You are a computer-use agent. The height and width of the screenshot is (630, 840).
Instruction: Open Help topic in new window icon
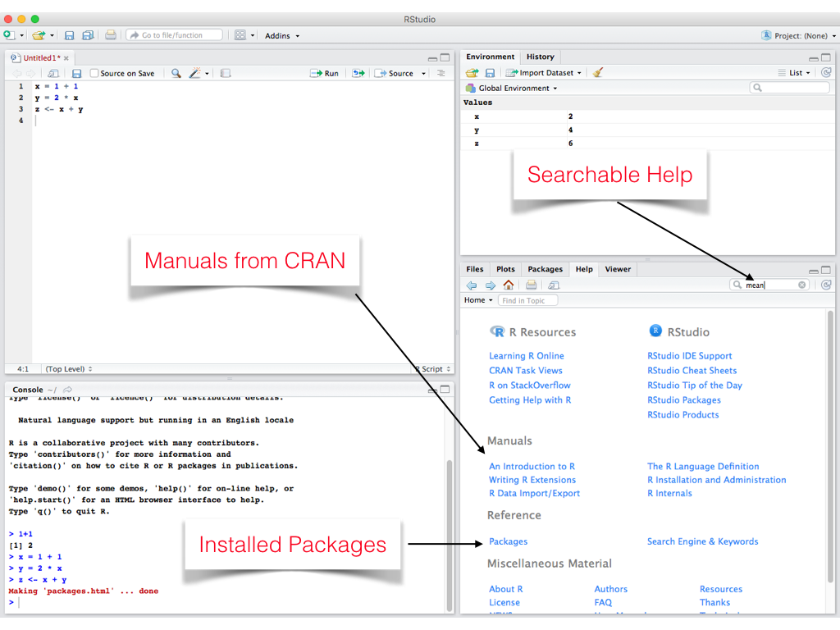554,285
